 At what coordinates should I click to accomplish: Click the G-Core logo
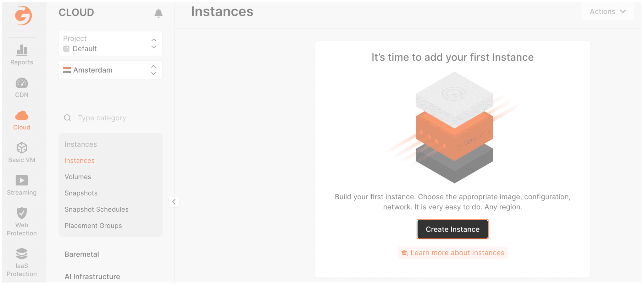pyautogui.click(x=24, y=15)
